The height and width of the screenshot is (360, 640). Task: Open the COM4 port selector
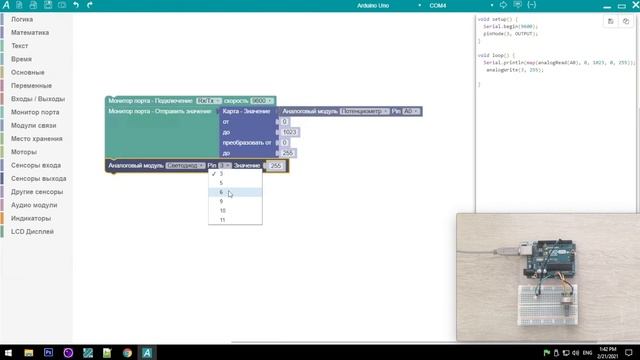pos(460,6)
